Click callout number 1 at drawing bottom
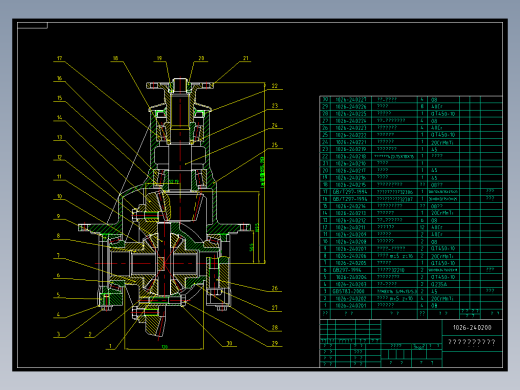The width and height of the screenshot is (520, 390). point(110,346)
